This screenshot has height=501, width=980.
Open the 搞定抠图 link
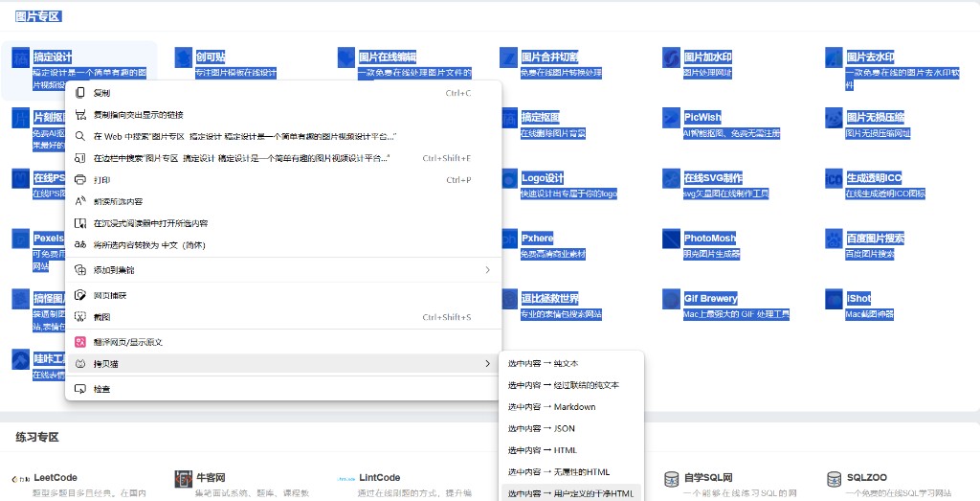540,117
